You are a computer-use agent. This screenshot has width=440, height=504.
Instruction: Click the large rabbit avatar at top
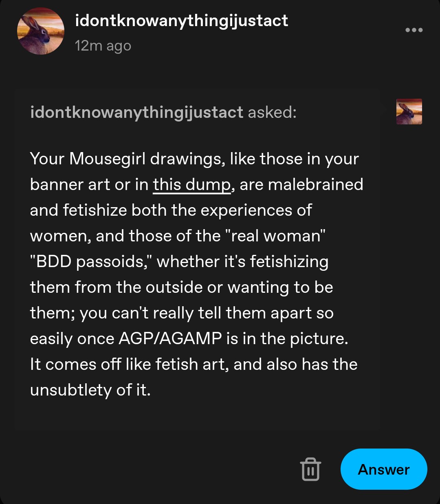(41, 31)
